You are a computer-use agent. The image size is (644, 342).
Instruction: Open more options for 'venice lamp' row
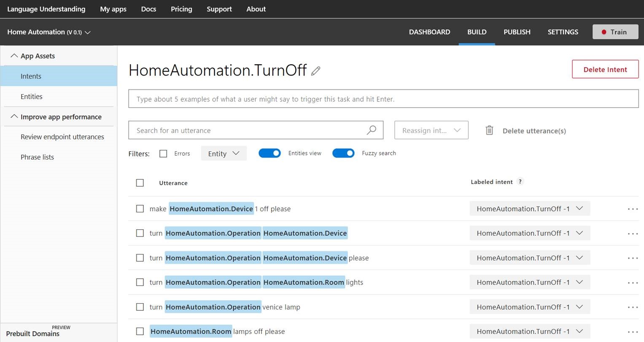[x=633, y=307]
